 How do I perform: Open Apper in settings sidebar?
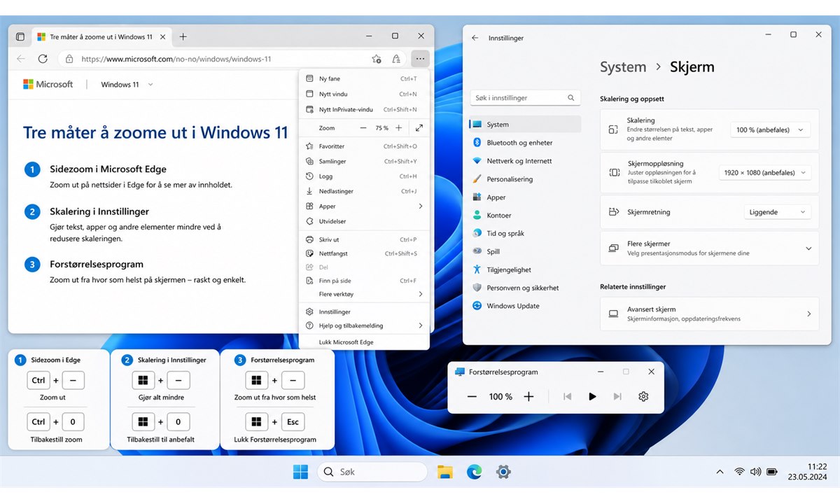point(525,197)
